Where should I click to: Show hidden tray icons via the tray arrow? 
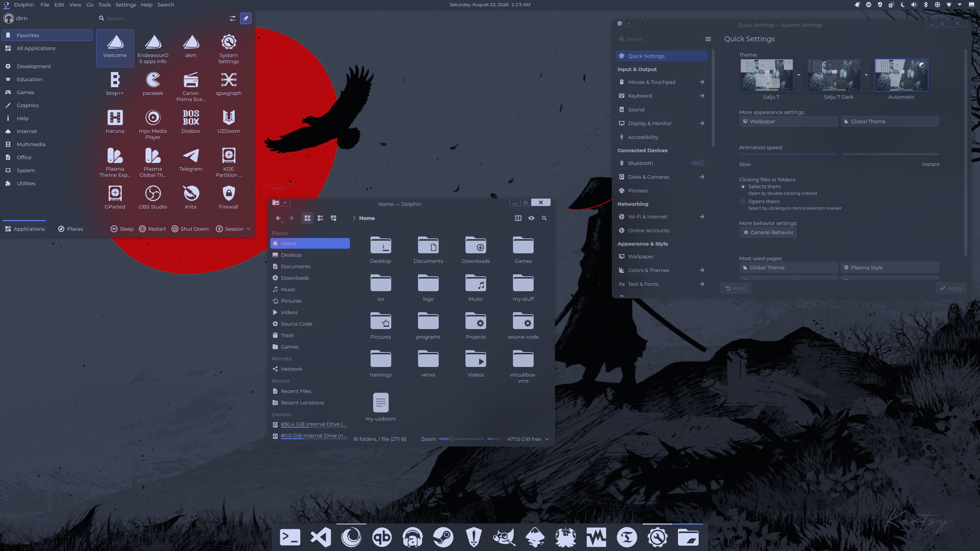coord(960,5)
